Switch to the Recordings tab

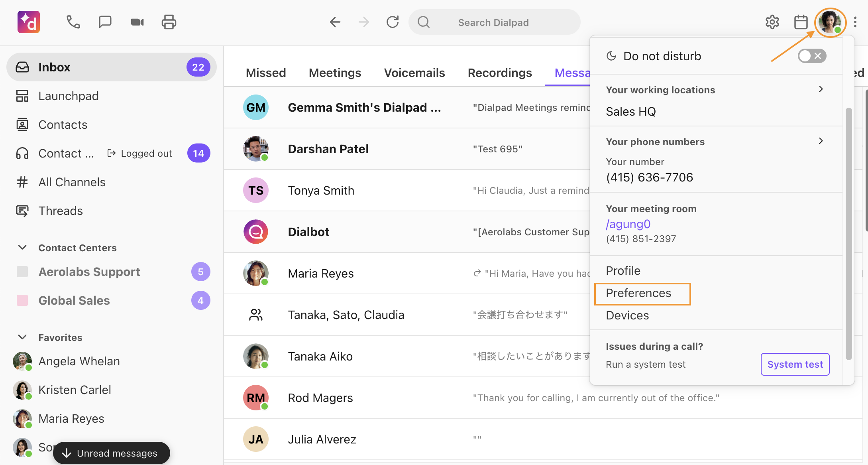500,73
